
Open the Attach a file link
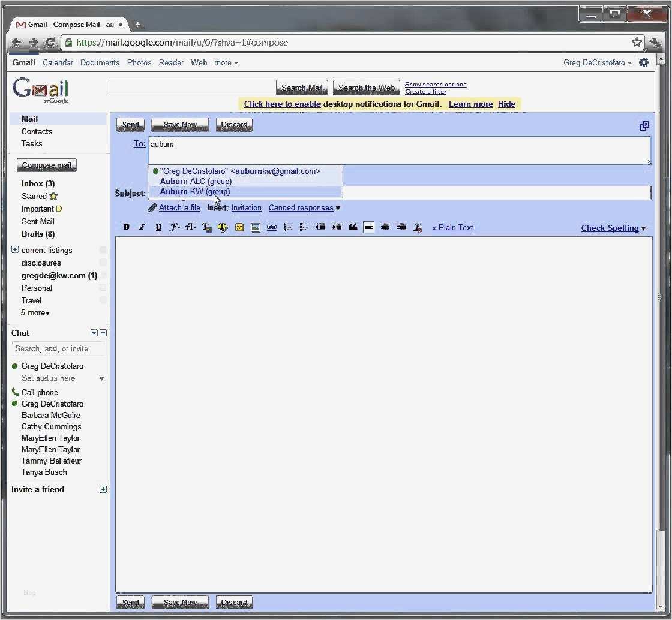coord(179,208)
